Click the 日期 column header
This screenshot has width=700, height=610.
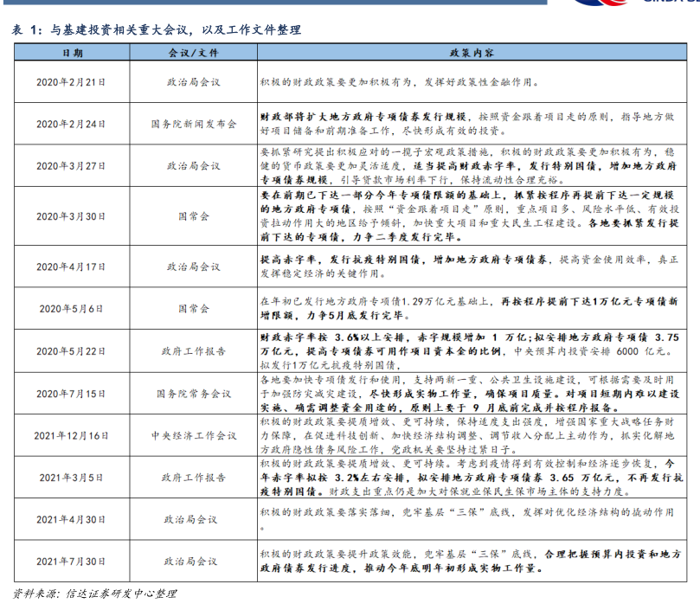click(x=72, y=54)
